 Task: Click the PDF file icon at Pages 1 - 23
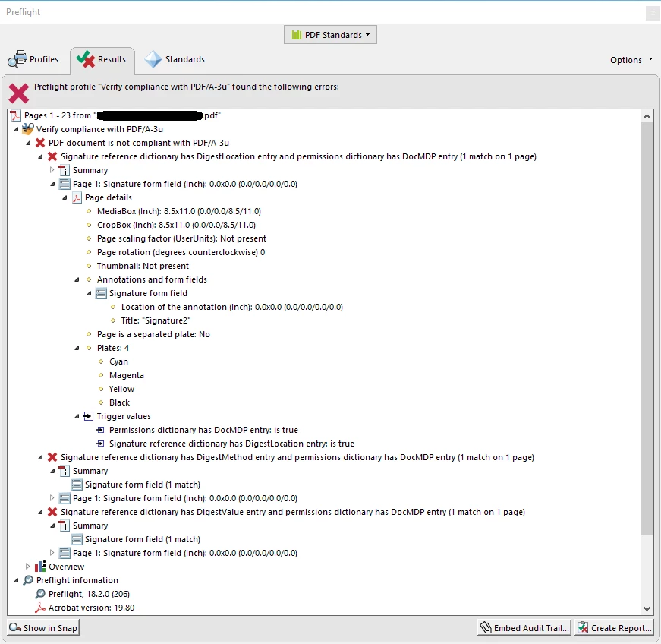coord(16,115)
